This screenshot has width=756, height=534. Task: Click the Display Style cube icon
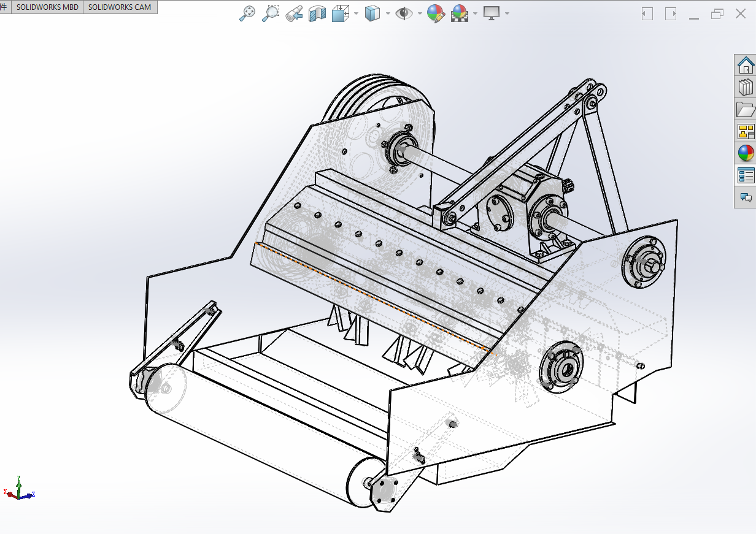pyautogui.click(x=372, y=13)
